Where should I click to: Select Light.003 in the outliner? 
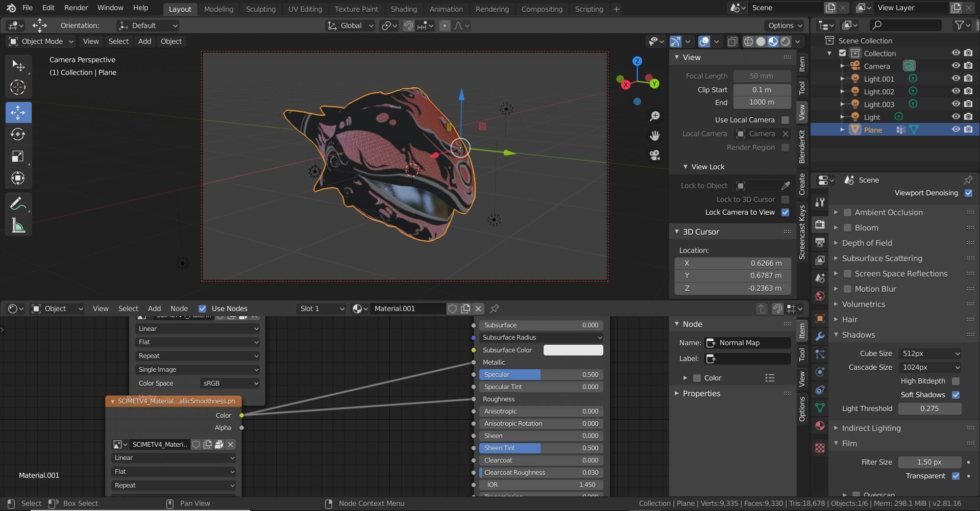[x=878, y=104]
